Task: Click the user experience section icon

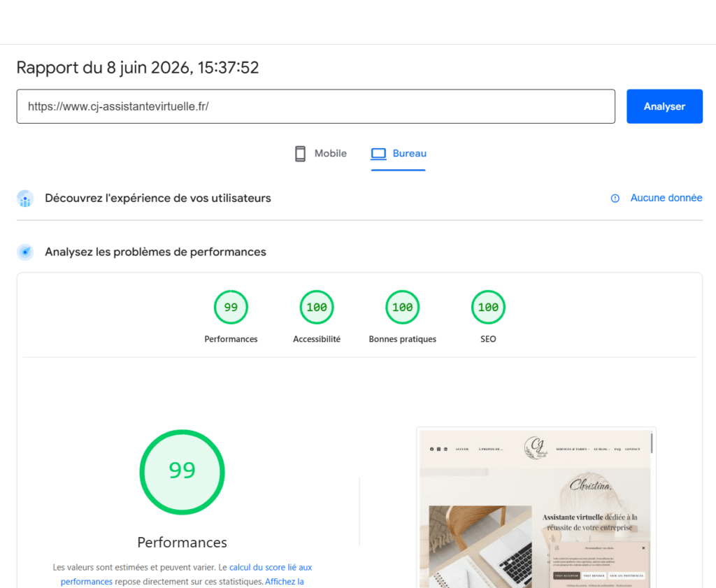Action: (25, 199)
